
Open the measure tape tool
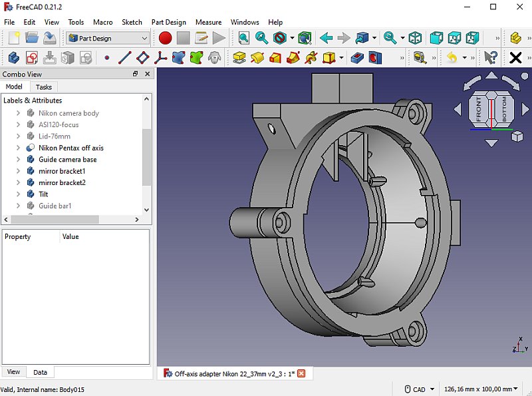[420, 58]
